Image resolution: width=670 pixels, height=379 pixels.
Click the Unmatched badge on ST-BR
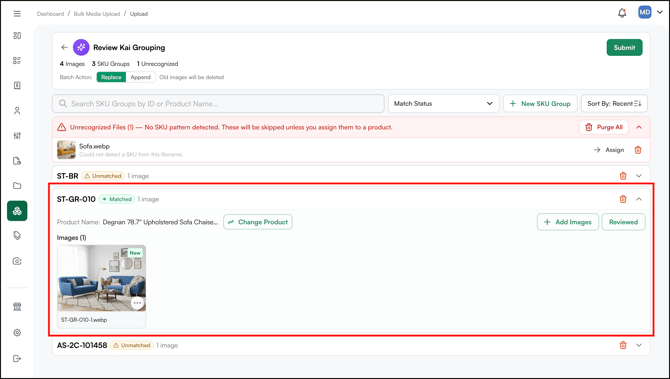(x=103, y=176)
